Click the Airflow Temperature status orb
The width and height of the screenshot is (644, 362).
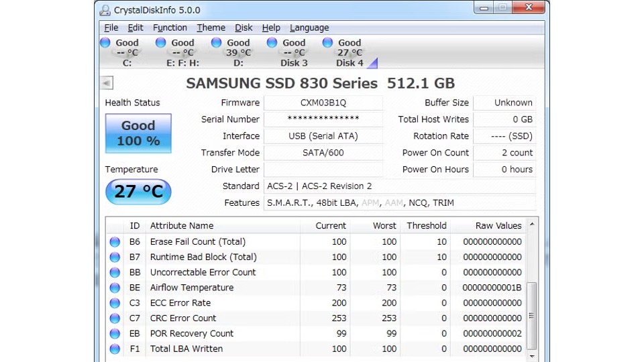tap(115, 288)
